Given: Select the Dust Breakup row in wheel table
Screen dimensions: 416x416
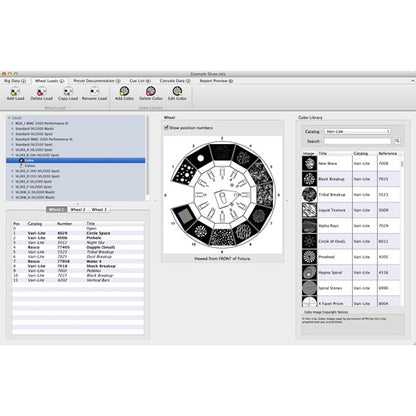Looking at the screenshot, I should click(78, 257).
